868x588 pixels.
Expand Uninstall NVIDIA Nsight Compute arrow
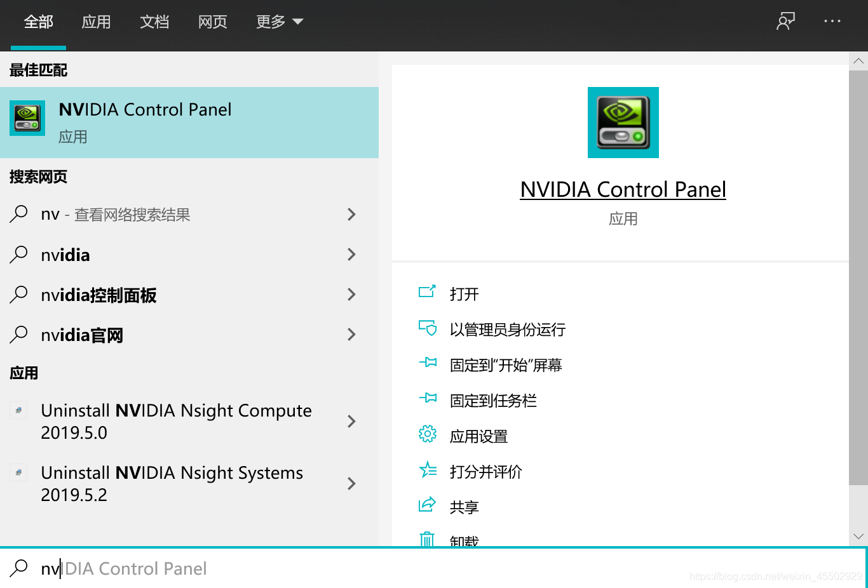[351, 421]
